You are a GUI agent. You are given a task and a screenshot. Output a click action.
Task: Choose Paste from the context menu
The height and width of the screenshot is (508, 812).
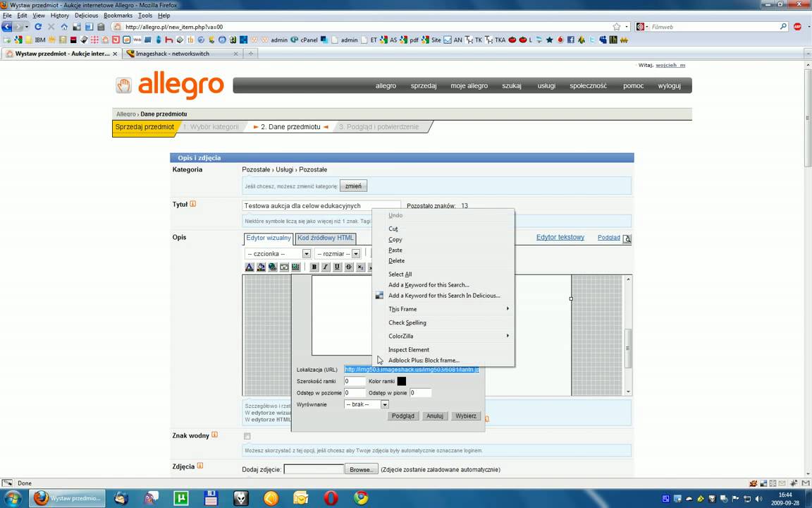pos(395,250)
